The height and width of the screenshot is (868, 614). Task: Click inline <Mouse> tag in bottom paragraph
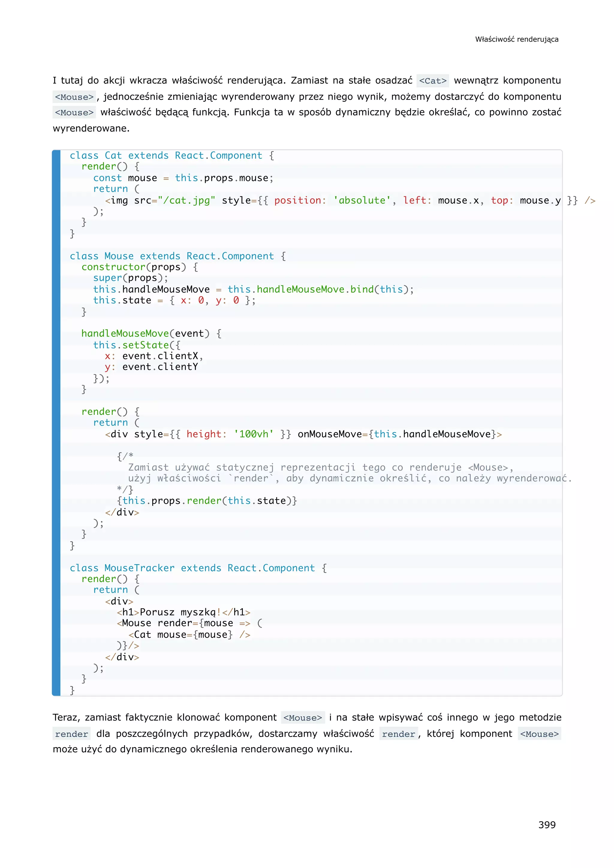(x=303, y=718)
